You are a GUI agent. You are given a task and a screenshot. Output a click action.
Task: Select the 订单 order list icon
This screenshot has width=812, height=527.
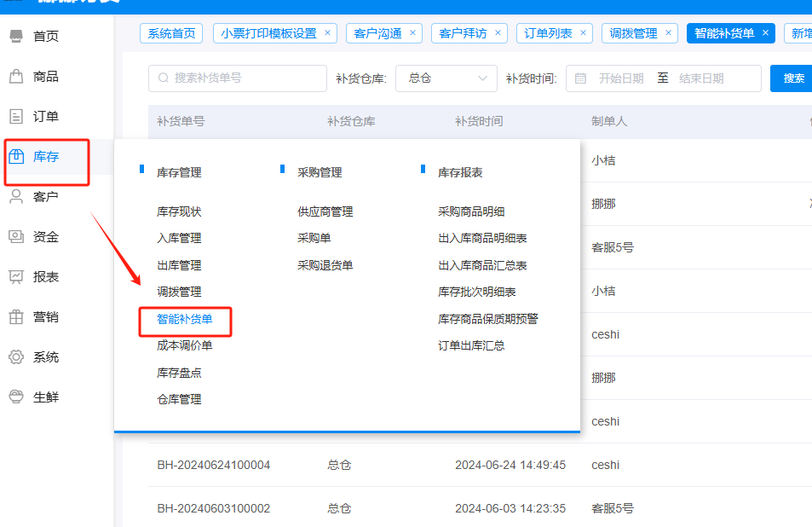pyautogui.click(x=16, y=117)
